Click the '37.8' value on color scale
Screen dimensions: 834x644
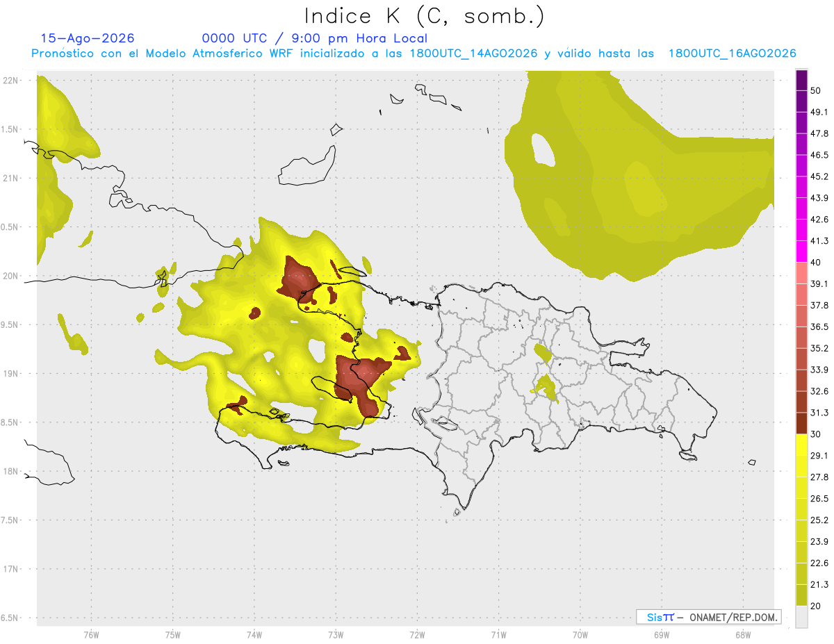(819, 305)
